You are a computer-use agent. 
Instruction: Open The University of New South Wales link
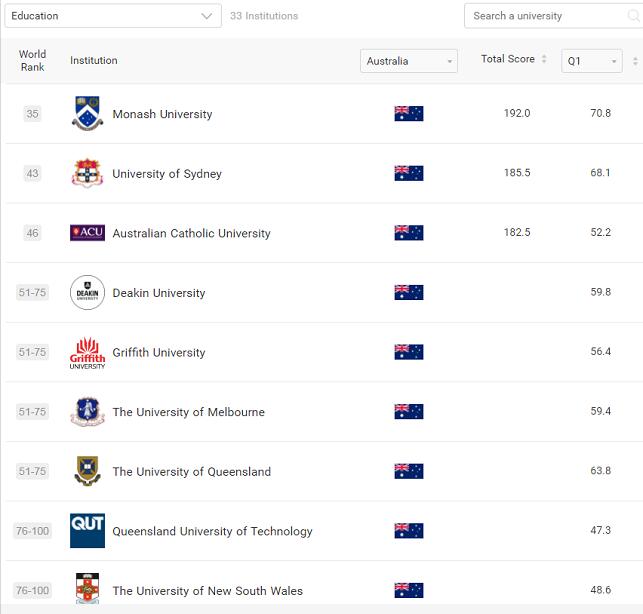point(207,591)
